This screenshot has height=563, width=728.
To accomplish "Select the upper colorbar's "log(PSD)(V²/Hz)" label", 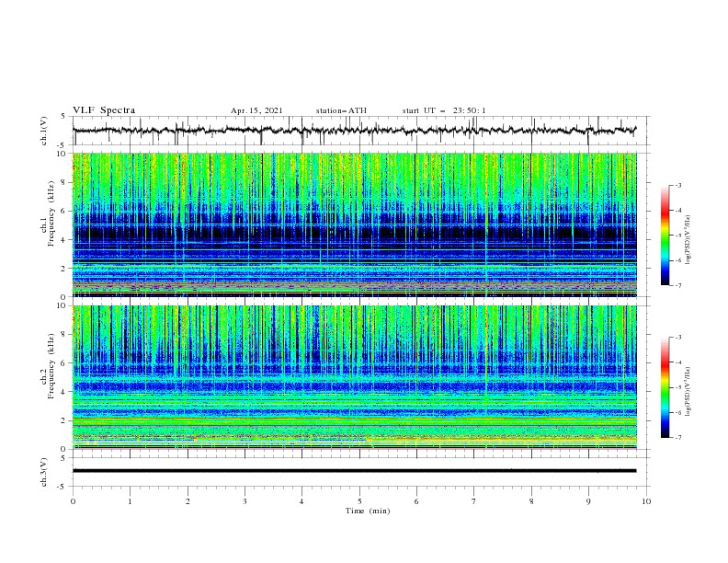I will pos(688,240).
